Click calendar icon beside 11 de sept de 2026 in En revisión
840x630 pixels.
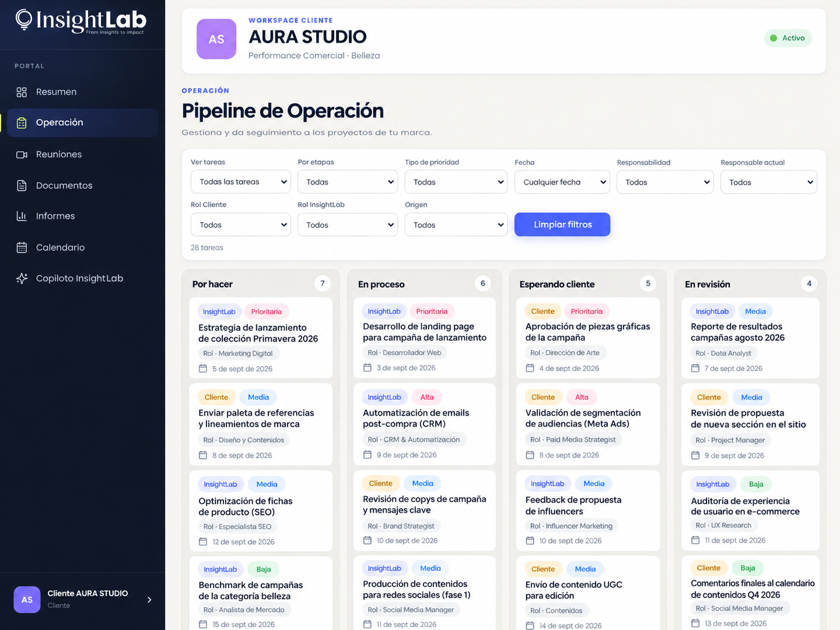click(695, 540)
